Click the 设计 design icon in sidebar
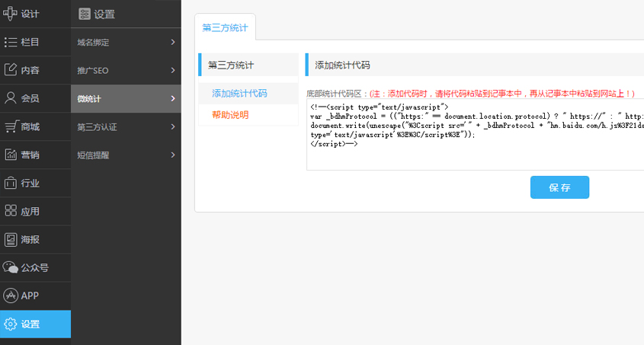Screen dimensions: 644x345 (11, 14)
